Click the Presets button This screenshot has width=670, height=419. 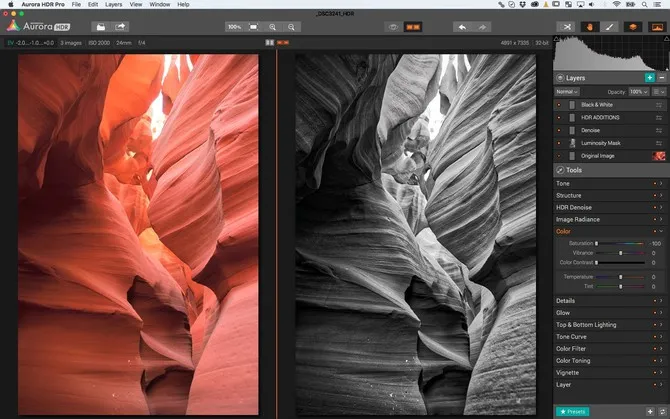pos(573,411)
